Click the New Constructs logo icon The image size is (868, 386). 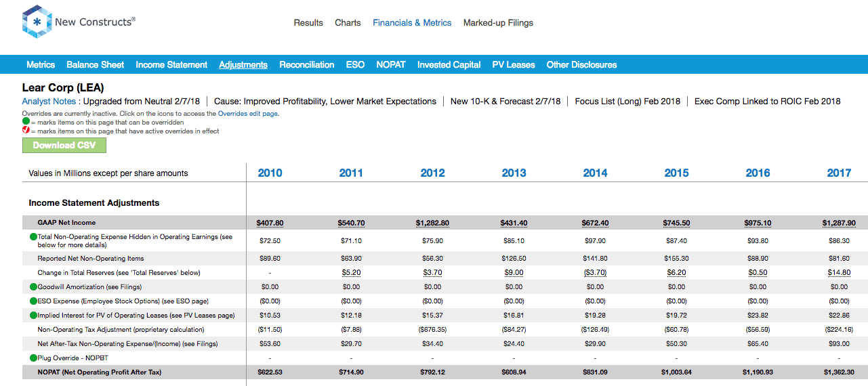pos(37,22)
